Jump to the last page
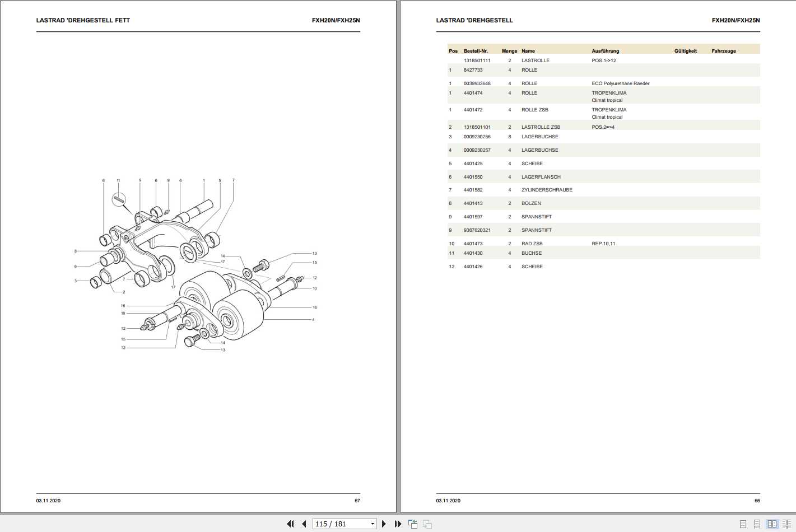 tap(398, 524)
